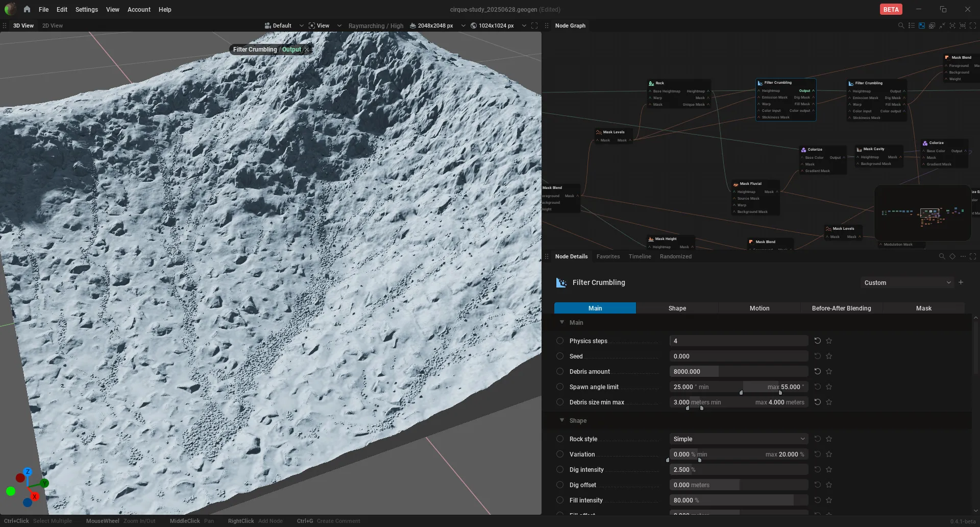
Task: Open the Node Graph search magnifier
Action: tap(901, 26)
